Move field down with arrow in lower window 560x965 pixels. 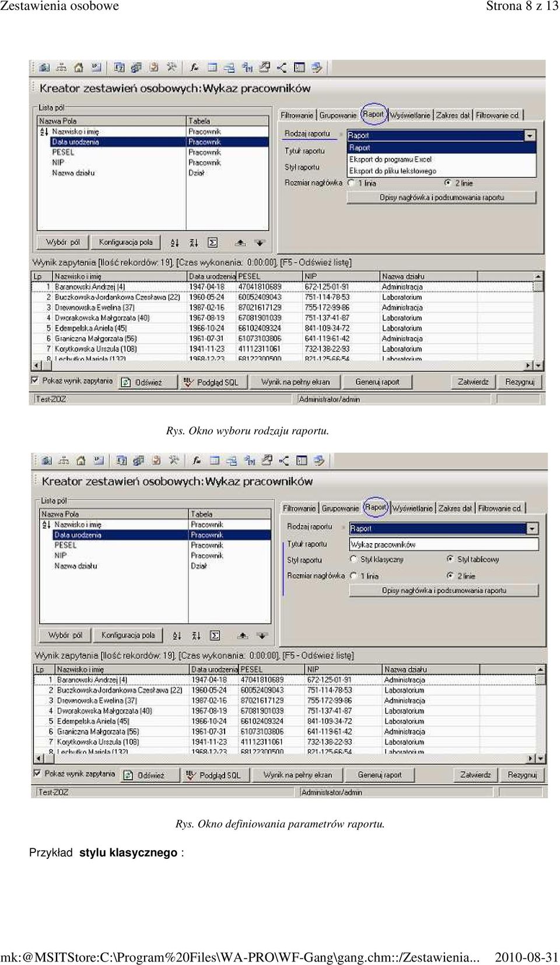point(262,636)
